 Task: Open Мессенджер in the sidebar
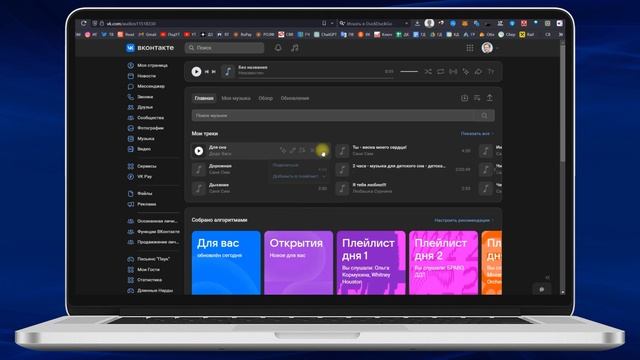[x=146, y=87]
